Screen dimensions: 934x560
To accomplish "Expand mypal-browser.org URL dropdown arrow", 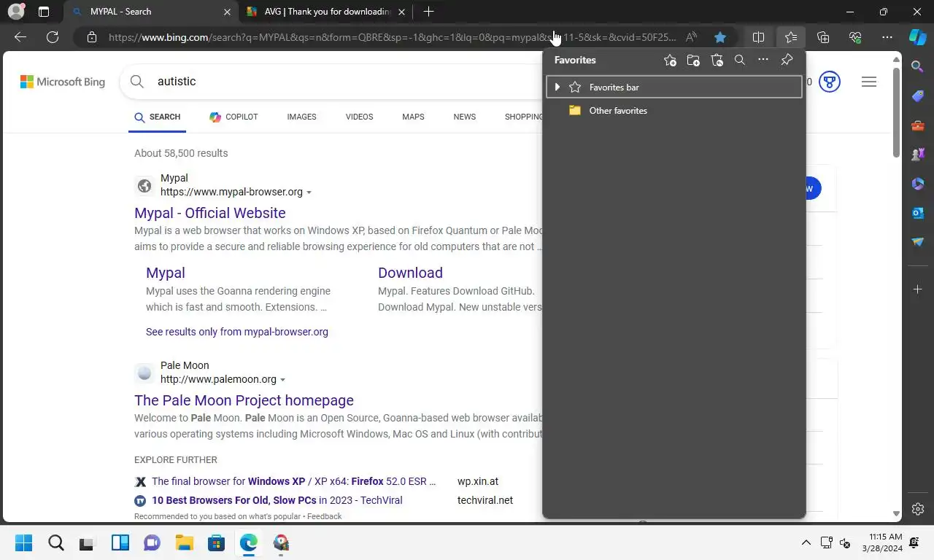I will click(309, 192).
